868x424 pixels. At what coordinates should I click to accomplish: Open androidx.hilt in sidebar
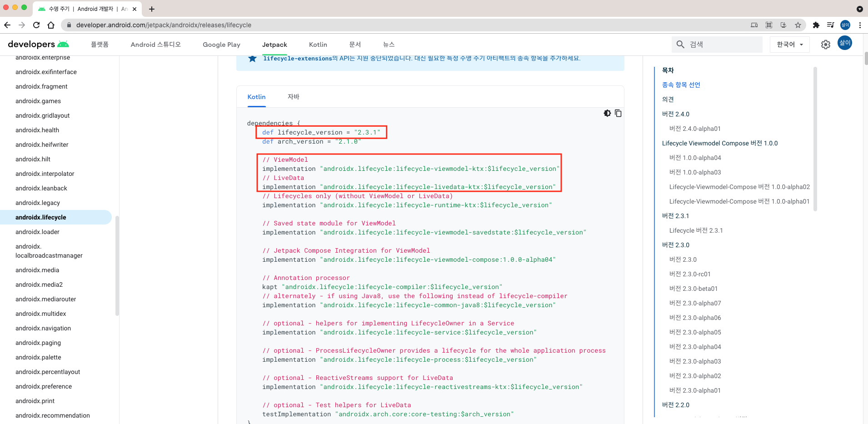pyautogui.click(x=33, y=159)
